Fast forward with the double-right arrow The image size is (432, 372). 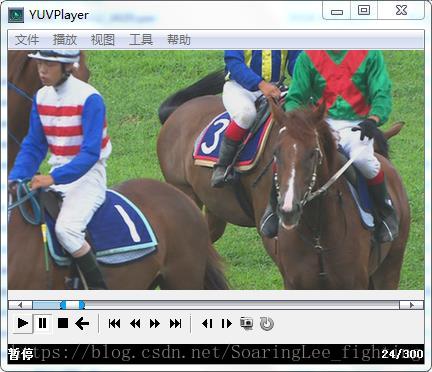pyautogui.click(x=155, y=323)
